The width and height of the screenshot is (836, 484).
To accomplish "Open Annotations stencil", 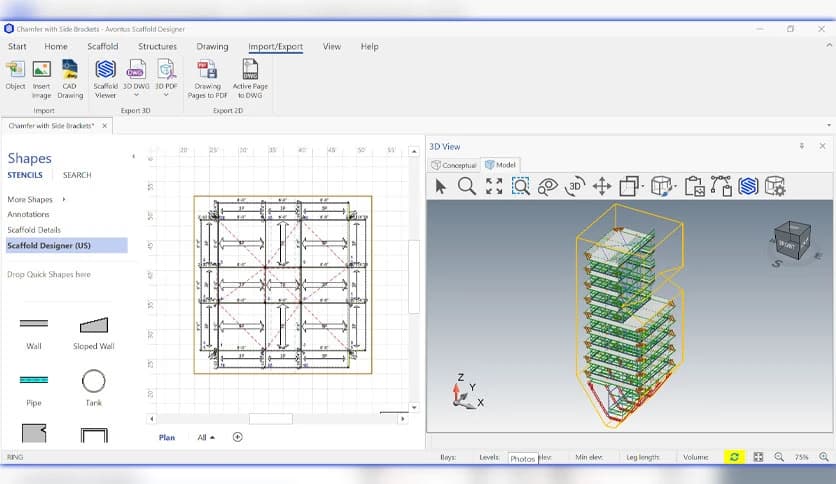I will click(x=28, y=214).
